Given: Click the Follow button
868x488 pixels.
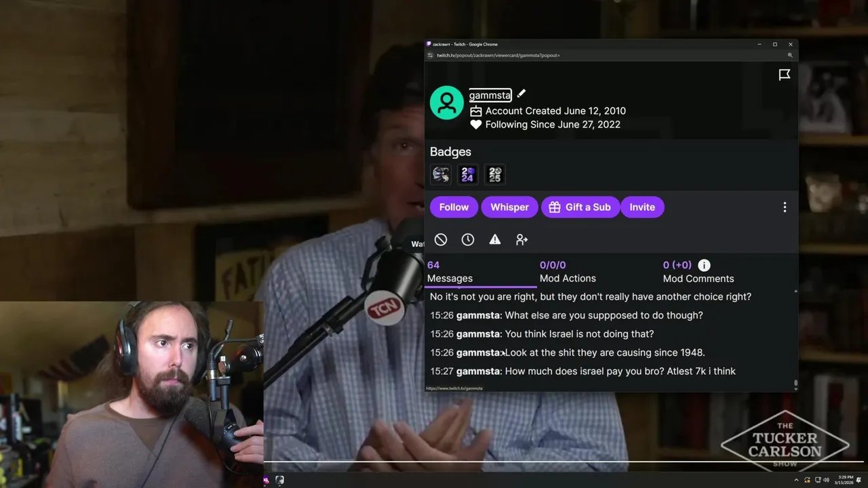Looking at the screenshot, I should [454, 207].
